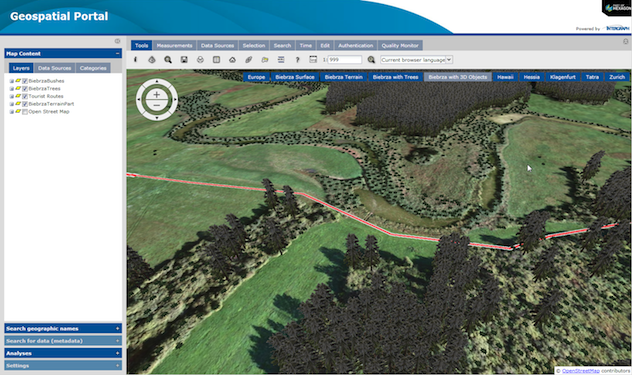Click the map scale input field
The width and height of the screenshot is (632, 375).
(345, 60)
